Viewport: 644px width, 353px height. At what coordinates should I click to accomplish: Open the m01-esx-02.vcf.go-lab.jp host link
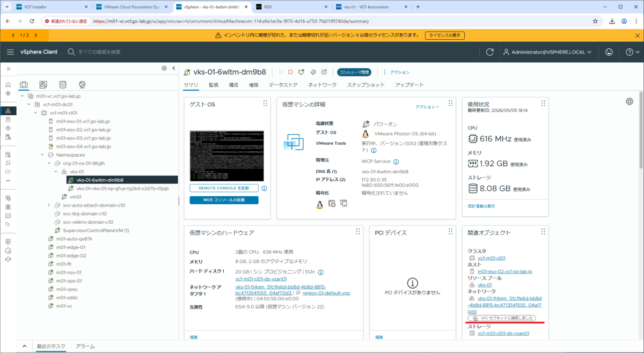(x=504, y=271)
